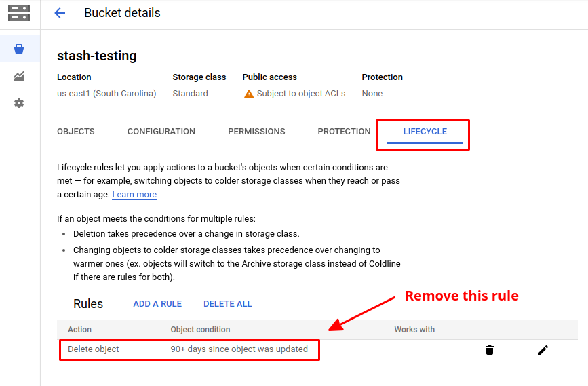This screenshot has width=588, height=386.
Task: Click the Cloud Storage product logo icon
Action: (x=19, y=13)
